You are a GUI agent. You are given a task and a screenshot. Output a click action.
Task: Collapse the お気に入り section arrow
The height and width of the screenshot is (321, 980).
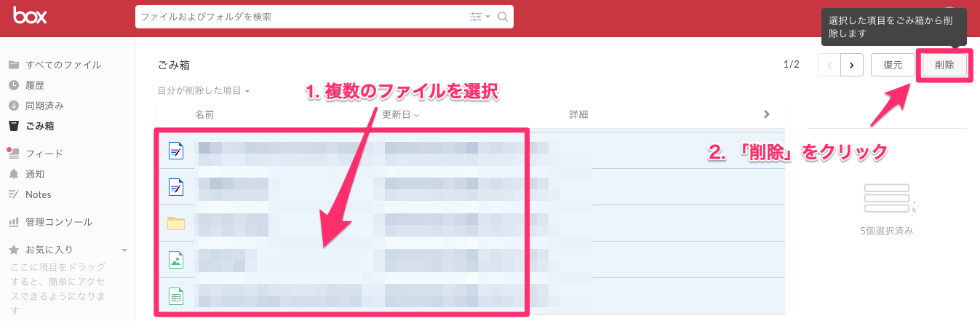[x=124, y=250]
